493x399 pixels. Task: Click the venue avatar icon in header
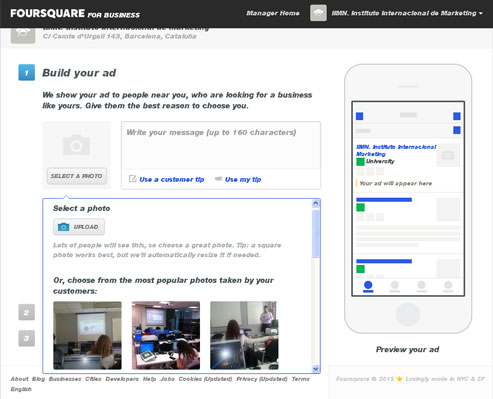(318, 13)
